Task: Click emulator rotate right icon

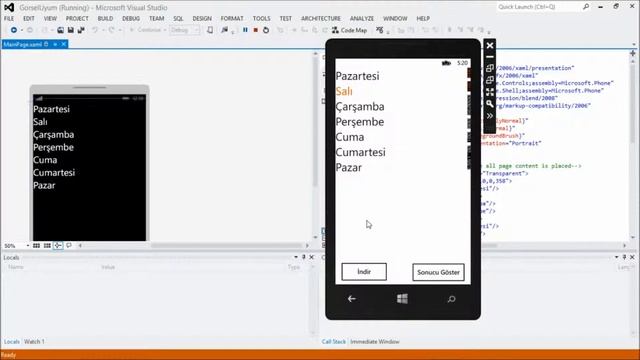Action: 490,80
